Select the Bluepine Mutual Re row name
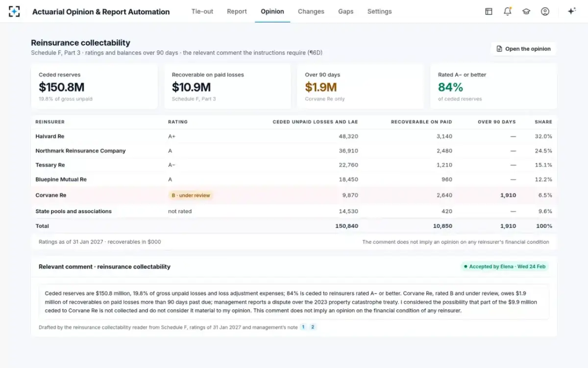 pyautogui.click(x=61, y=180)
